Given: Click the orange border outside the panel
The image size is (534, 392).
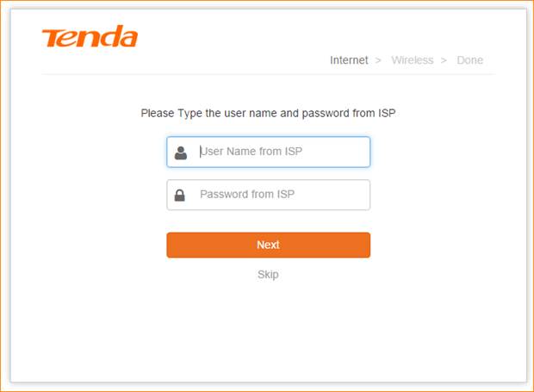Looking at the screenshot, I should click(x=3, y=196).
